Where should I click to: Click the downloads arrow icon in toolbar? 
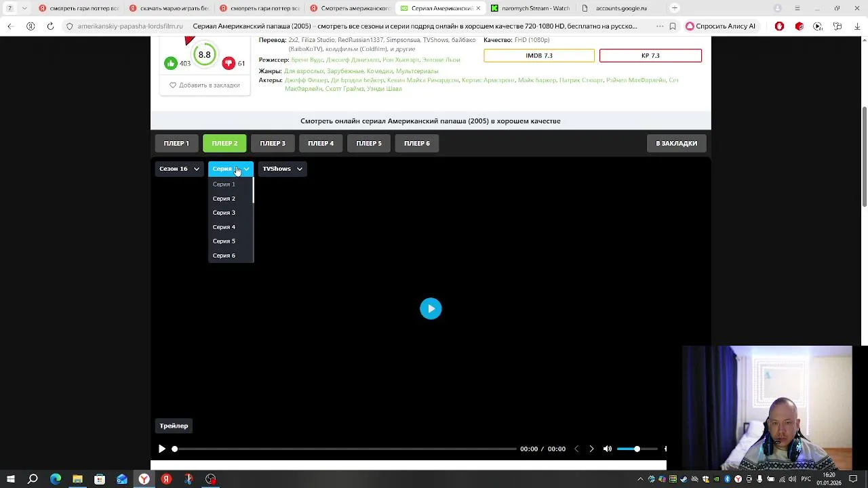tap(856, 26)
